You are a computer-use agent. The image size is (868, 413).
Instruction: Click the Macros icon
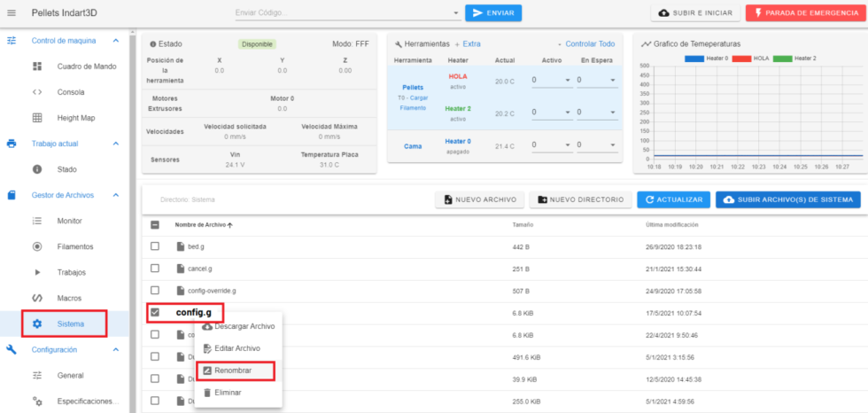coord(37,298)
